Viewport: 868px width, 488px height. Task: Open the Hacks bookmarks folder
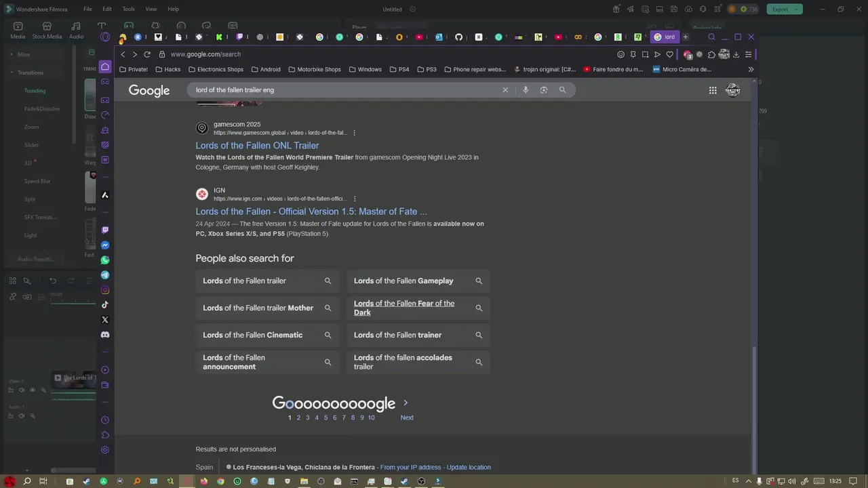coord(168,69)
